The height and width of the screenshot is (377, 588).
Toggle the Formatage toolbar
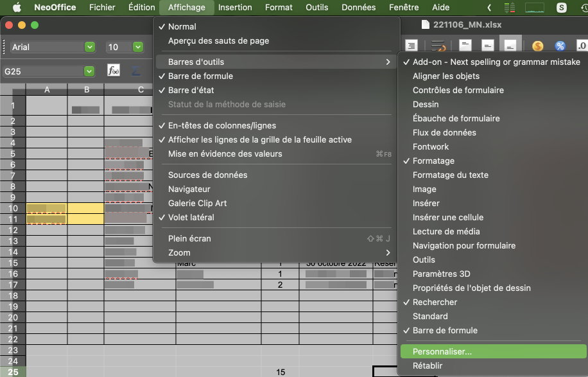click(433, 161)
